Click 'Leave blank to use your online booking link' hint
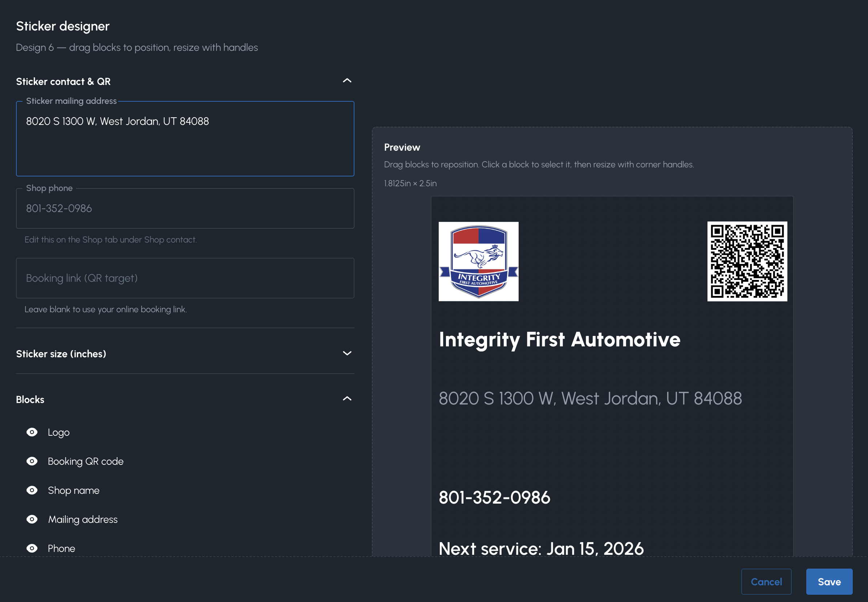This screenshot has width=868, height=602. (106, 309)
